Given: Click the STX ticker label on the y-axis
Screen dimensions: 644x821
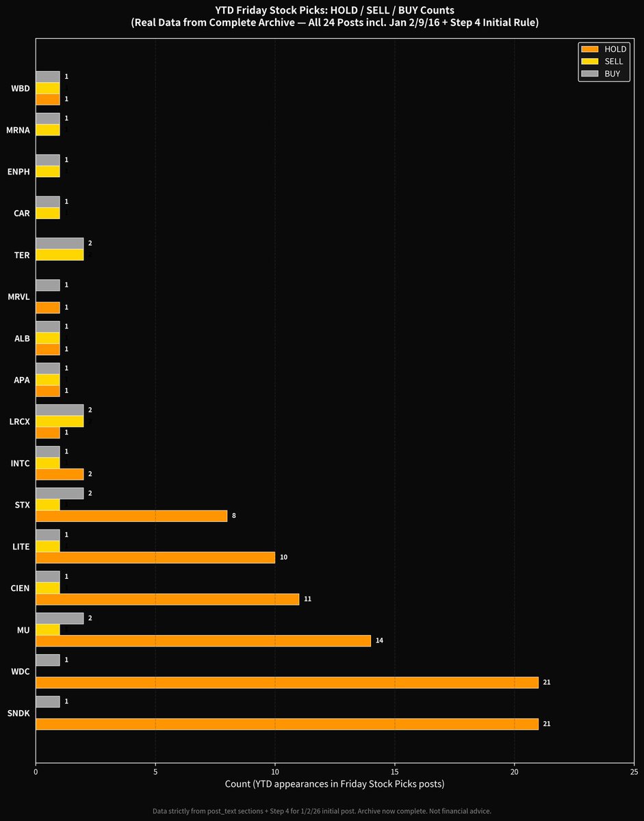Looking at the screenshot, I should tap(23, 505).
